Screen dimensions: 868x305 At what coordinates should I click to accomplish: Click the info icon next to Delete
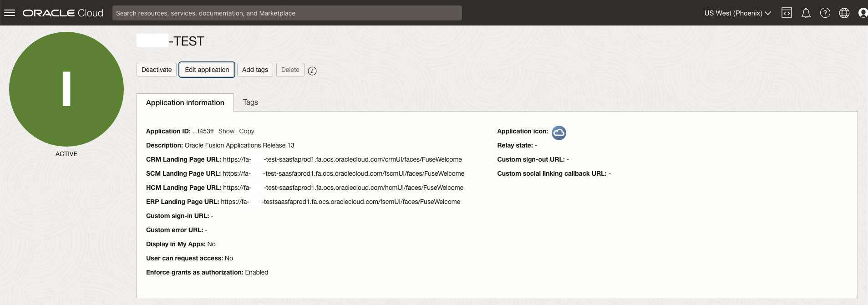tap(312, 71)
